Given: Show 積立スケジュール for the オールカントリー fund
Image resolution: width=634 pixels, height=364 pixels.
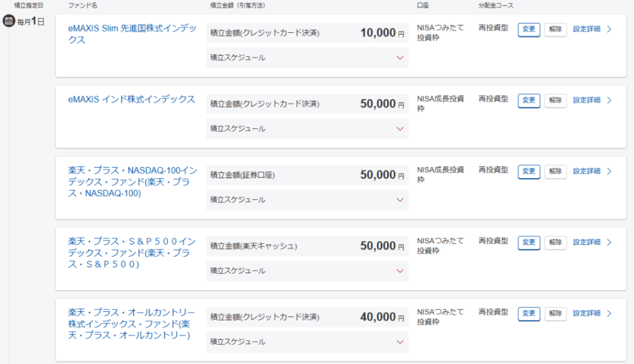Looking at the screenshot, I should (x=399, y=342).
